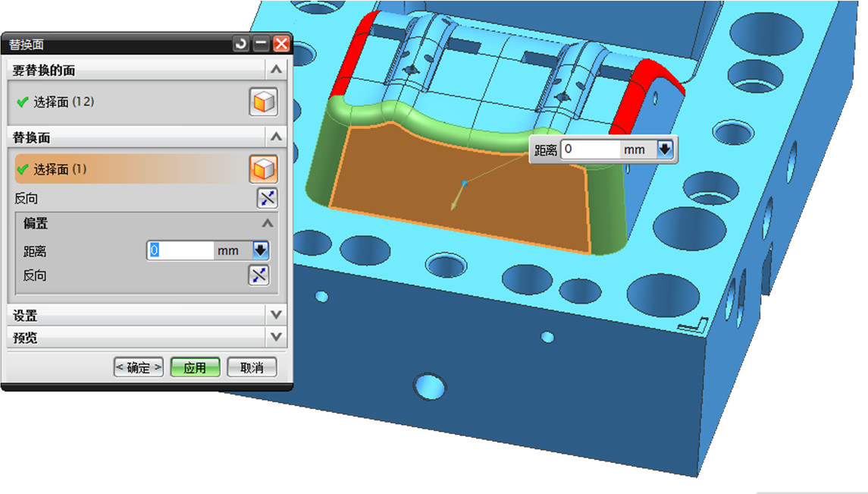The width and height of the screenshot is (868, 494).
Task: Expand the 设置 section
Action: [276, 315]
